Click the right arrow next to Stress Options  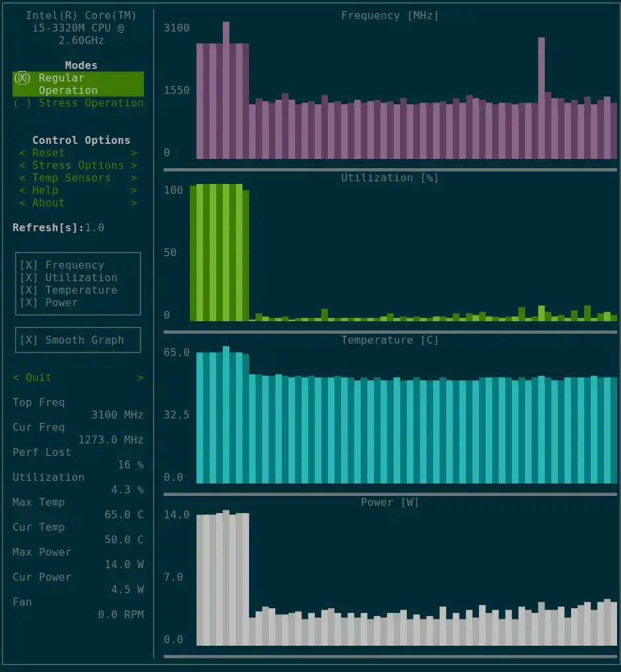click(134, 166)
